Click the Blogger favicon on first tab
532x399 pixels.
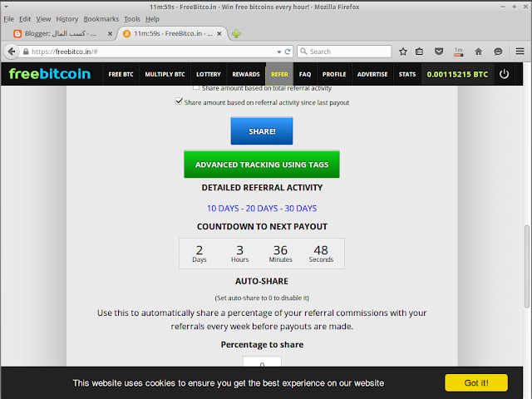pos(17,33)
